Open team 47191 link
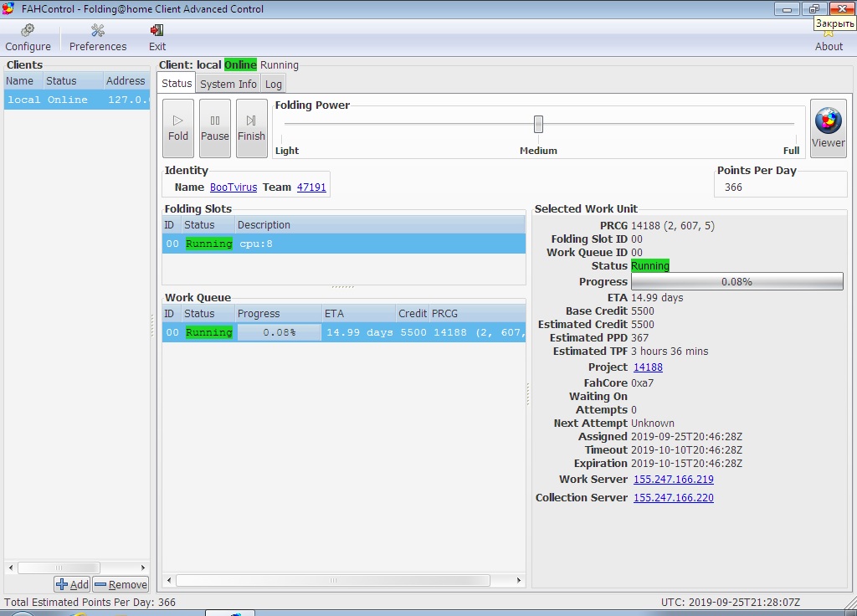This screenshot has height=616, width=857. coord(311,187)
